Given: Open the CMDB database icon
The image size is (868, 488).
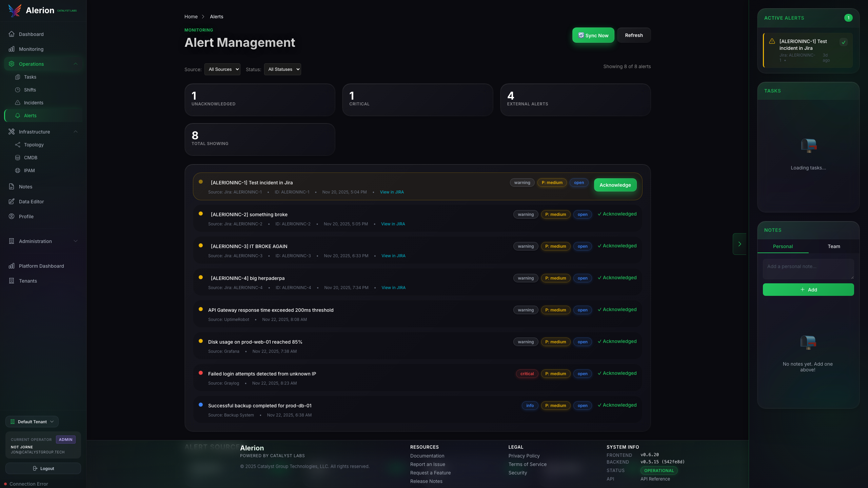Looking at the screenshot, I should 18,158.
